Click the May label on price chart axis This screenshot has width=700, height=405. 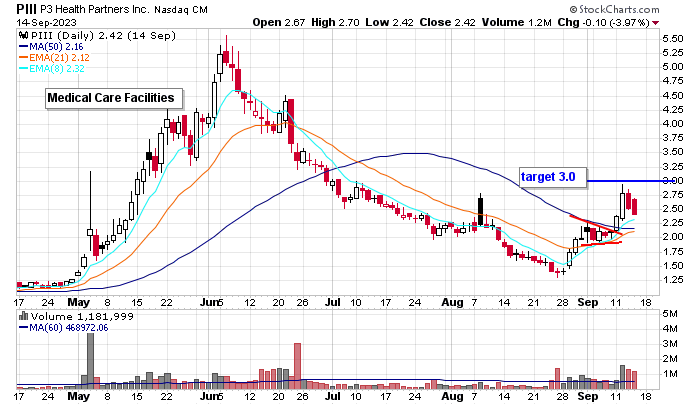tap(79, 302)
